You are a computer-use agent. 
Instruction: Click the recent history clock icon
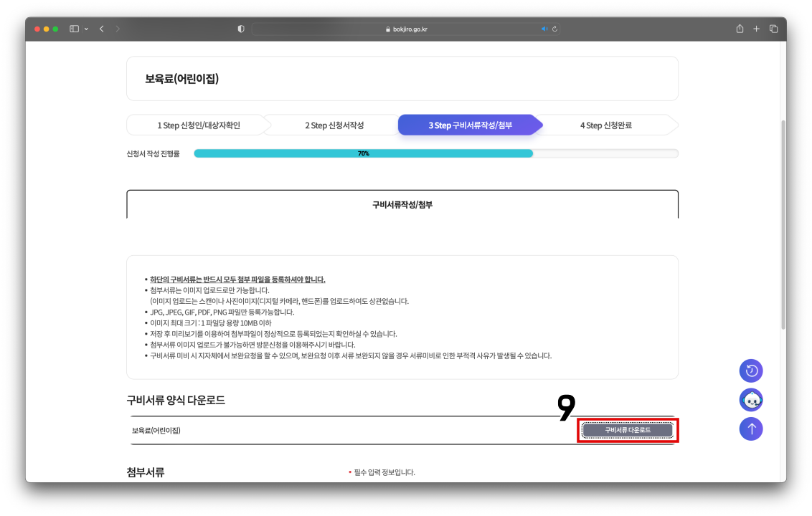pos(751,371)
